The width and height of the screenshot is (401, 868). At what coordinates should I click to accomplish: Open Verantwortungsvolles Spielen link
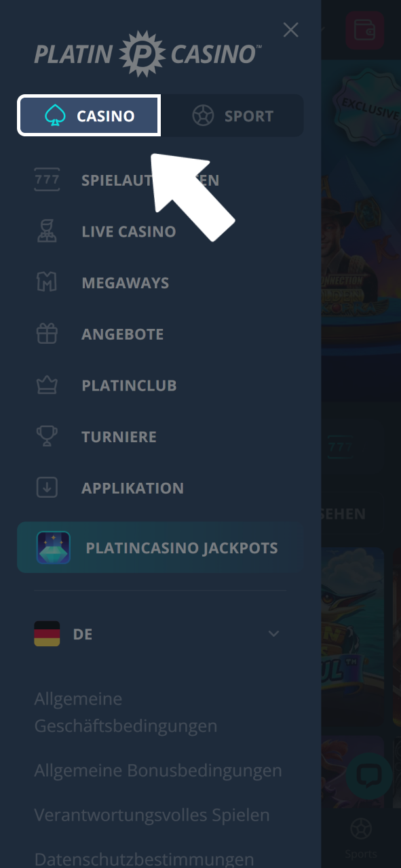click(x=152, y=815)
